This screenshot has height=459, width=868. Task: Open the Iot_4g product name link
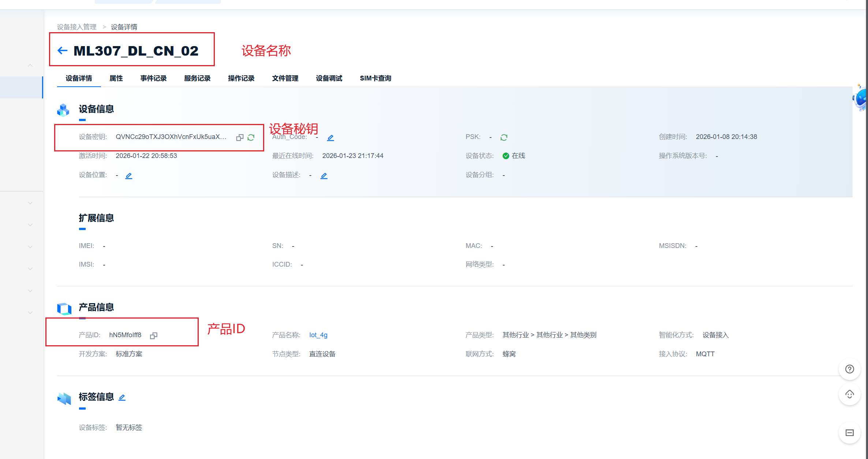click(x=318, y=335)
